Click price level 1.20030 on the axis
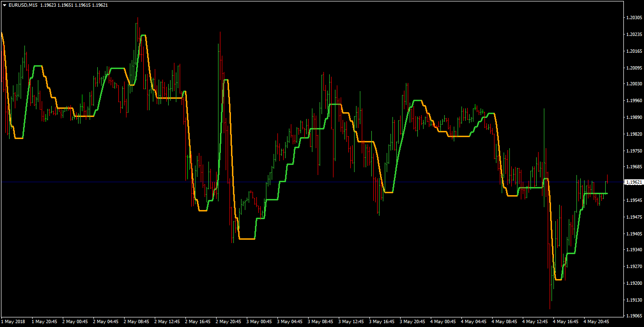Viewport: 644px width, 327px height. (x=634, y=84)
